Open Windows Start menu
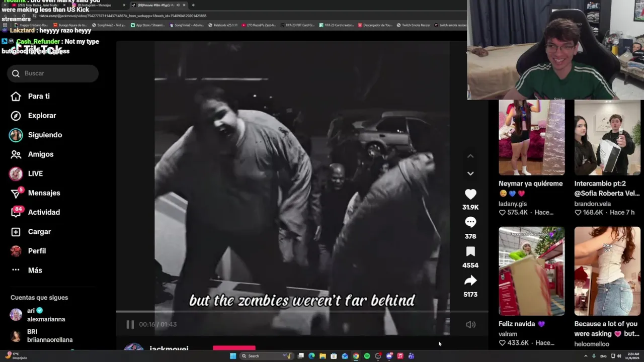Screen dimensions: 644x362 (233, 356)
